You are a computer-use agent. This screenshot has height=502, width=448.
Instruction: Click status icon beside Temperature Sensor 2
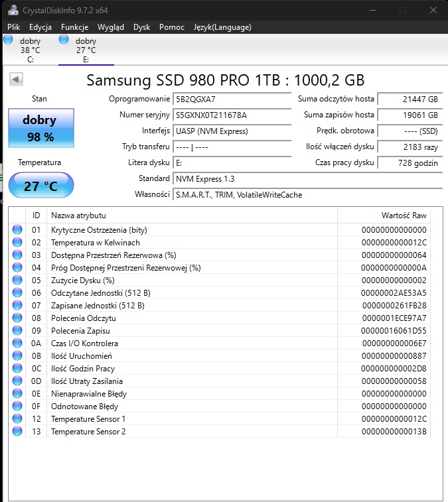coord(17,432)
